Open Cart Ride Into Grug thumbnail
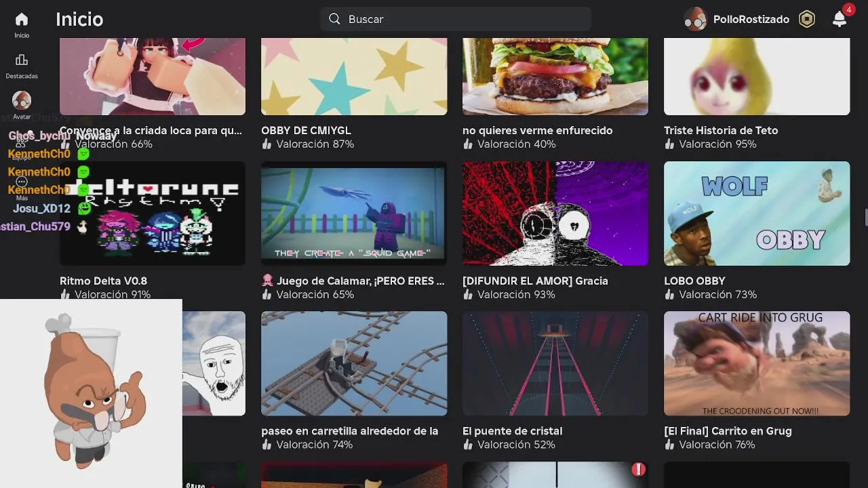 [x=757, y=363]
